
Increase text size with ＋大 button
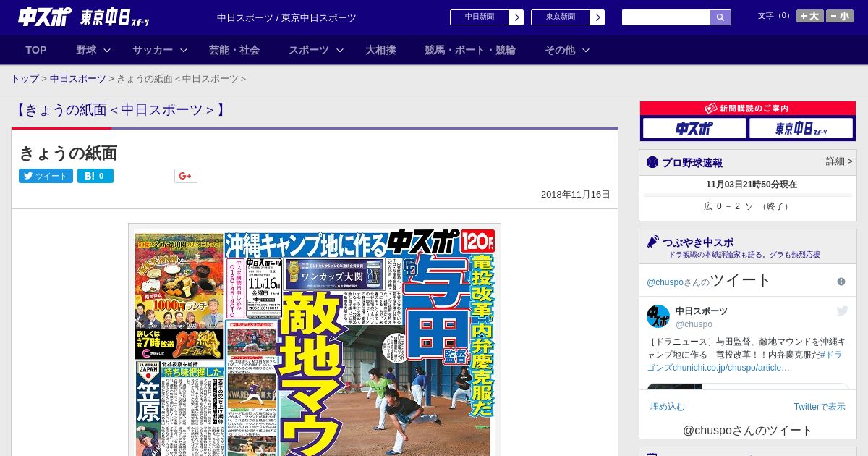(x=810, y=16)
